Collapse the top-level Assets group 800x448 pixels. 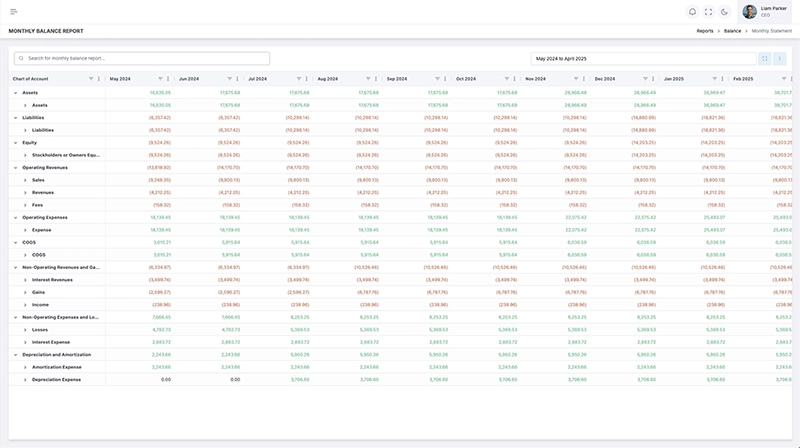[15, 93]
